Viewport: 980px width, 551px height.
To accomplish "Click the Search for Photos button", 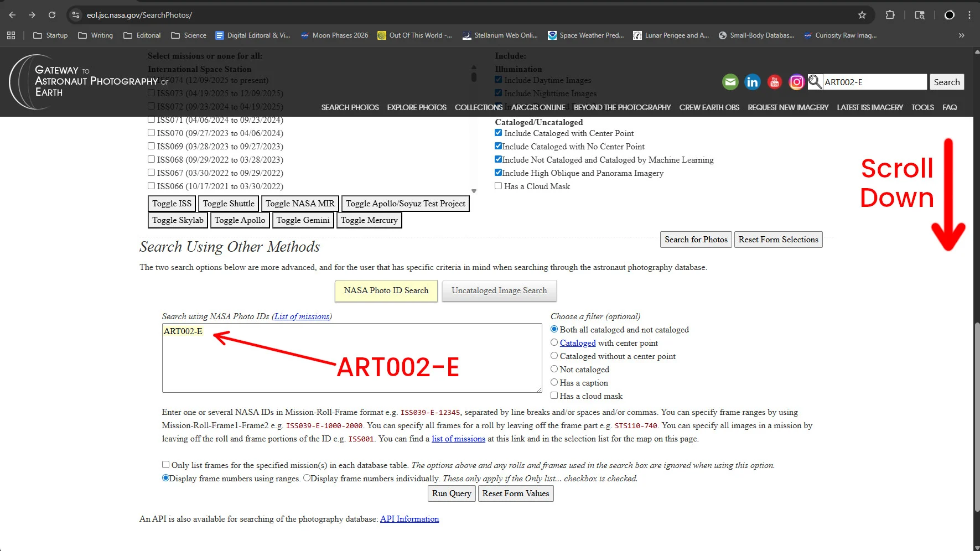I will [696, 240].
